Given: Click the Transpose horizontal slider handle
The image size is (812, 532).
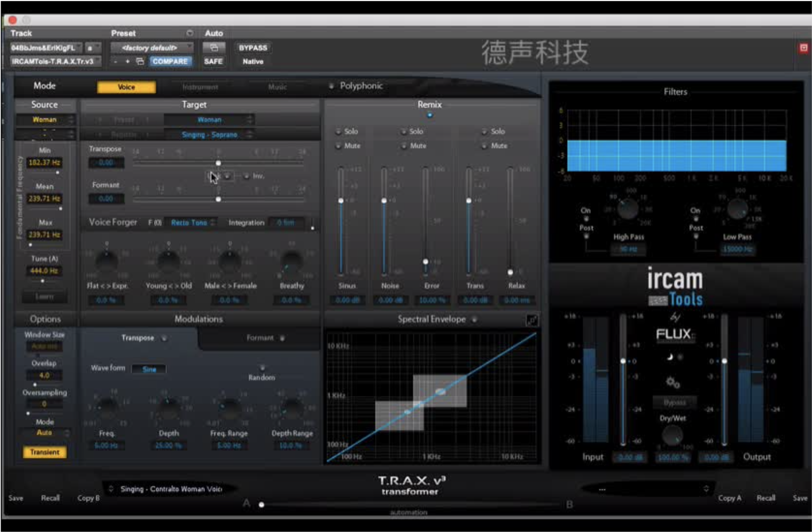Looking at the screenshot, I should [218, 163].
